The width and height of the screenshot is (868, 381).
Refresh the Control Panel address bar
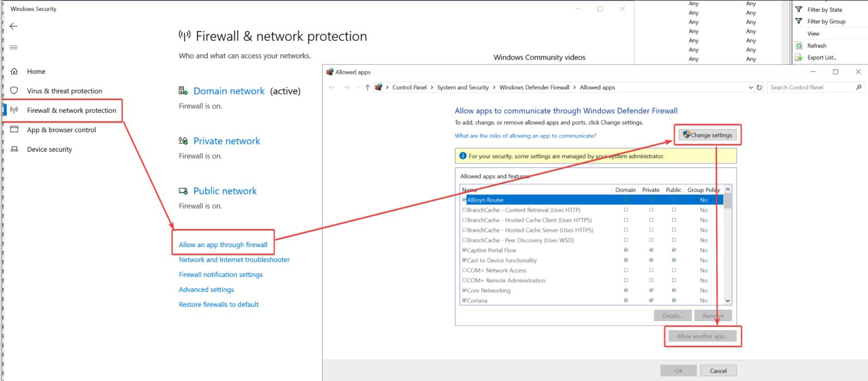point(759,87)
